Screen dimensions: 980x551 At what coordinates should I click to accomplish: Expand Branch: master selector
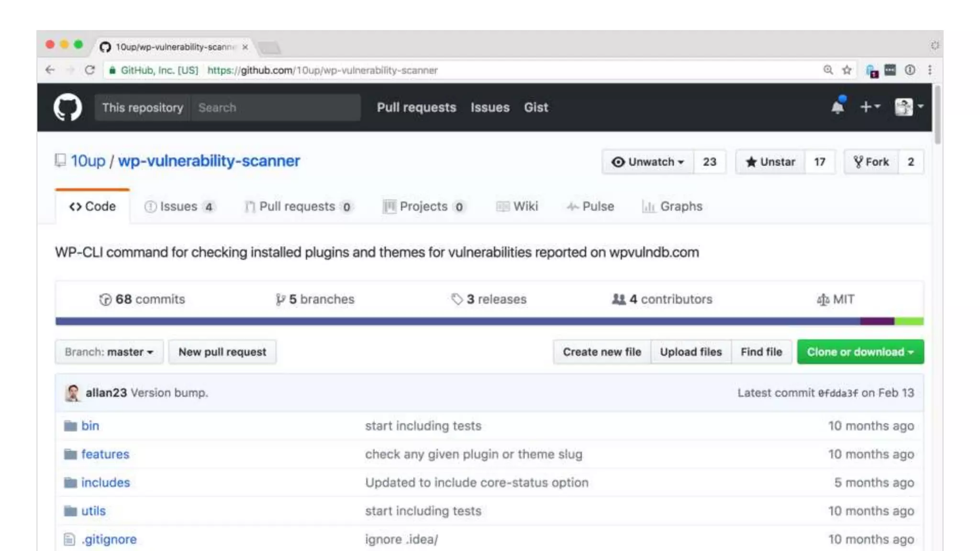coord(109,352)
